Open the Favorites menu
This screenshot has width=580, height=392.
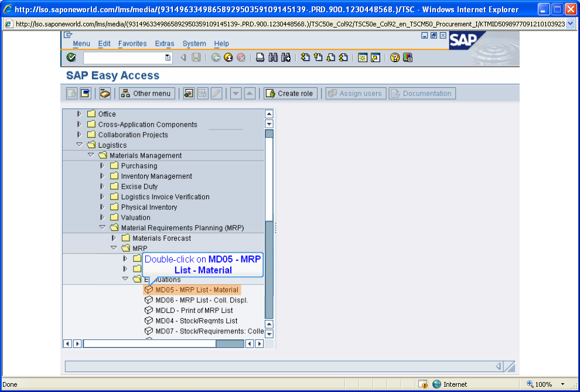[x=132, y=43]
